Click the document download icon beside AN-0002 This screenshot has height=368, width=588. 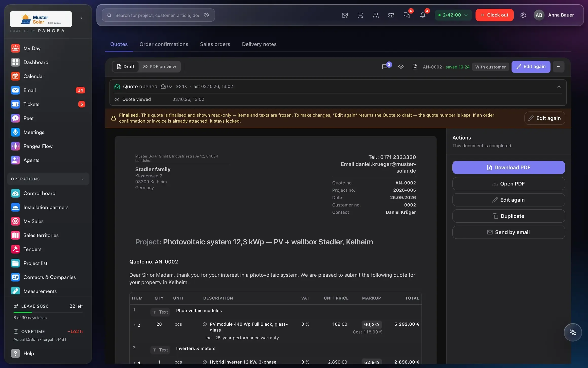415,66
